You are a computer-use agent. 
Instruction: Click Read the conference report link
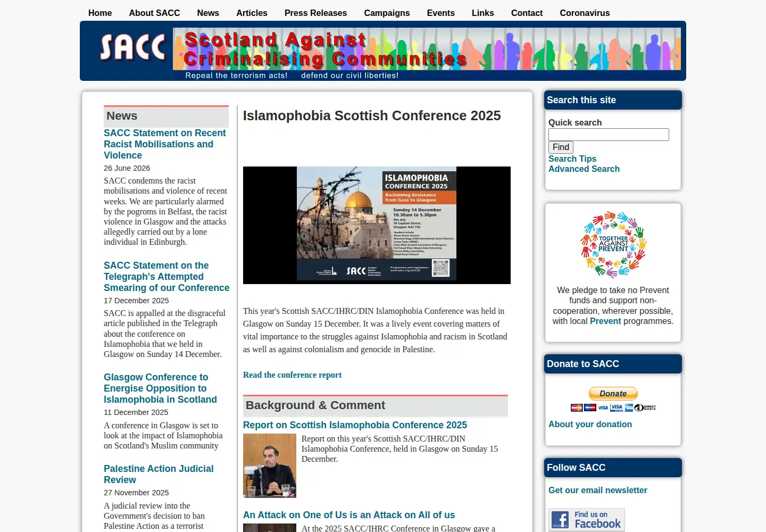tap(292, 375)
